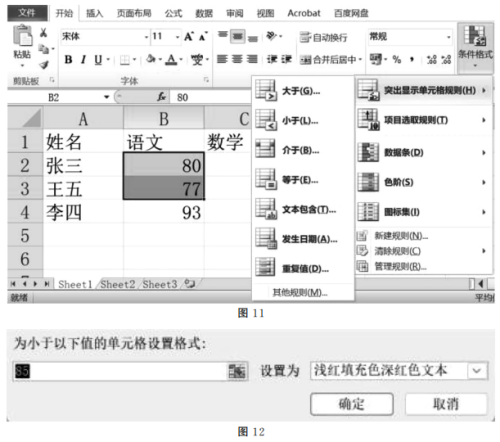
Task: Toggle Underline formatting
Action: 98,60
